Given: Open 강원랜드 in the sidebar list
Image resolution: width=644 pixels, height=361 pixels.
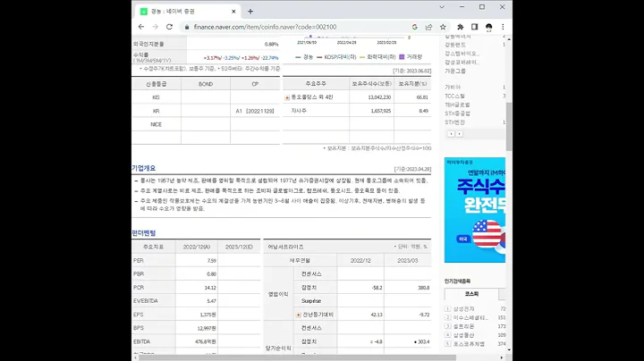Looking at the screenshot, I should point(455,45).
